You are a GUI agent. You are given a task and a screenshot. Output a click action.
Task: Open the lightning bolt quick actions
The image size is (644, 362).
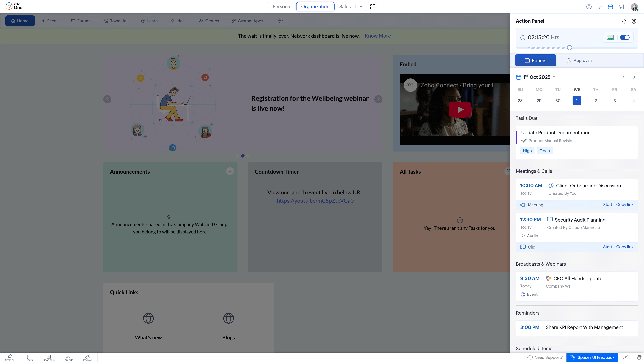coord(600,7)
